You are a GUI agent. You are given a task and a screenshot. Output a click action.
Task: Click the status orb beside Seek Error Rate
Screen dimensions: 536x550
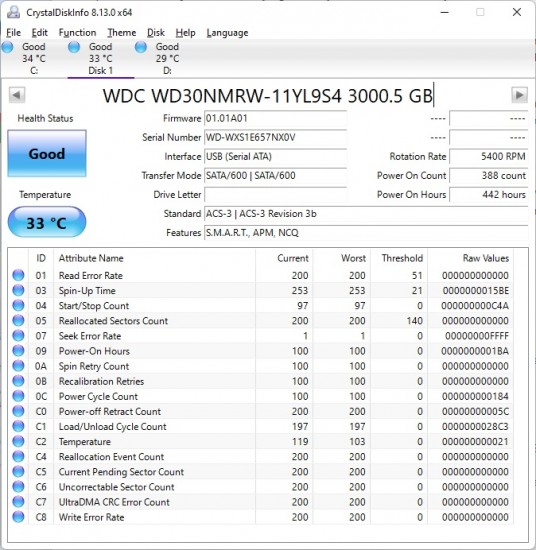tap(18, 336)
